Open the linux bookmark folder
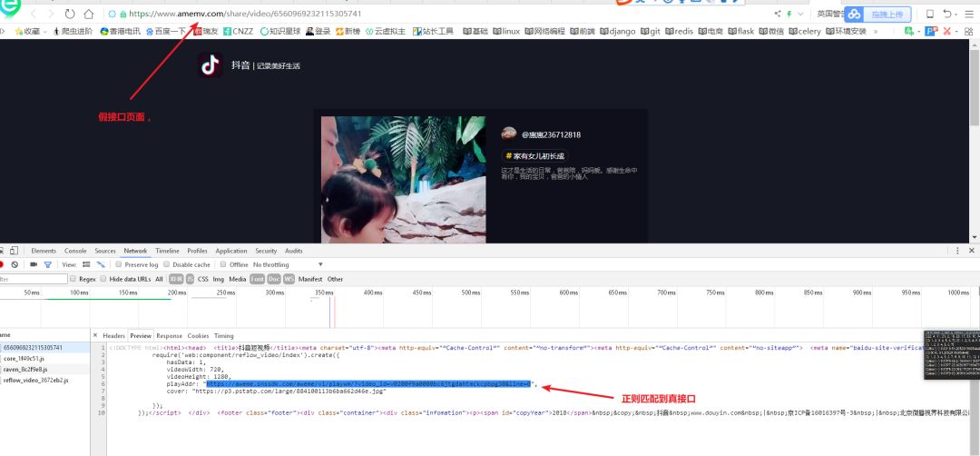Viewport: 980px width, 456px height. [x=506, y=31]
